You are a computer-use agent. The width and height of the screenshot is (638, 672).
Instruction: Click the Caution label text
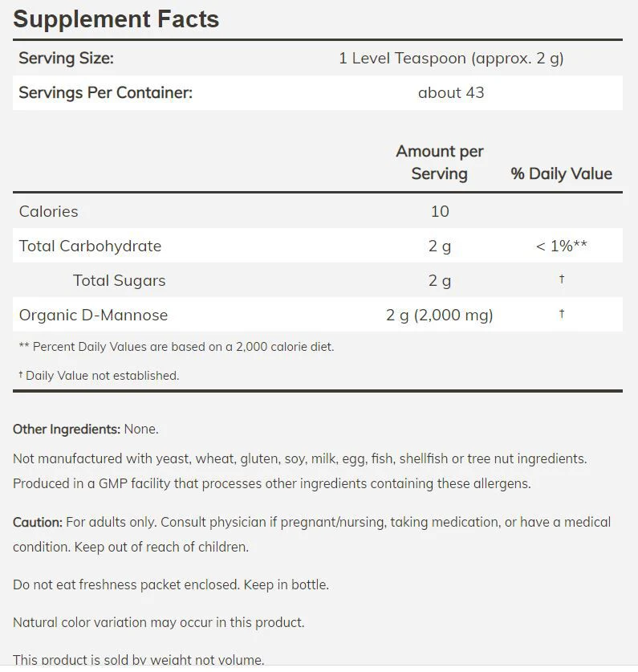point(38,522)
